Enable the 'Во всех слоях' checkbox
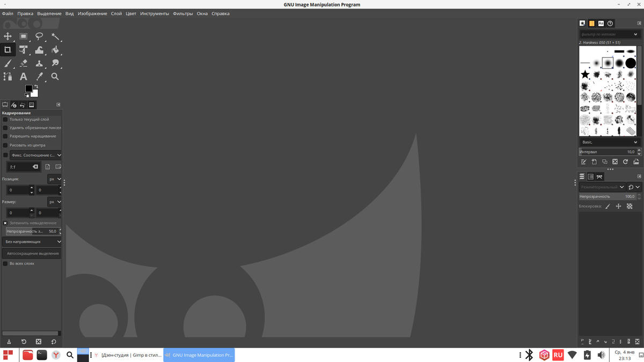This screenshot has width=644, height=362. [5, 263]
